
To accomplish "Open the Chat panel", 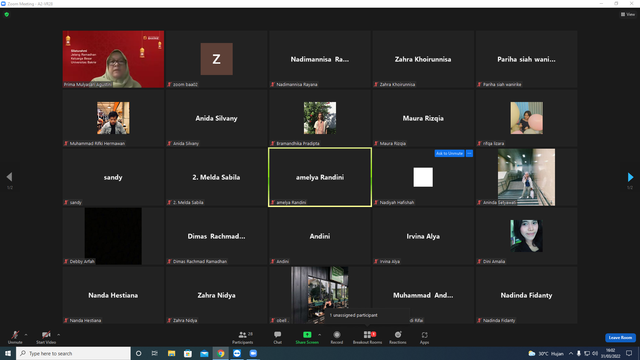I will 278,337.
